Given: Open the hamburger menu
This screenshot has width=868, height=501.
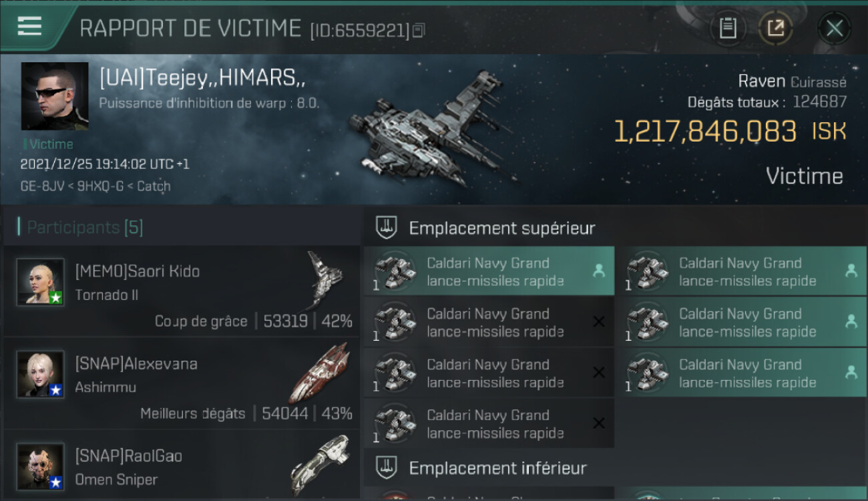Looking at the screenshot, I should pyautogui.click(x=29, y=26).
